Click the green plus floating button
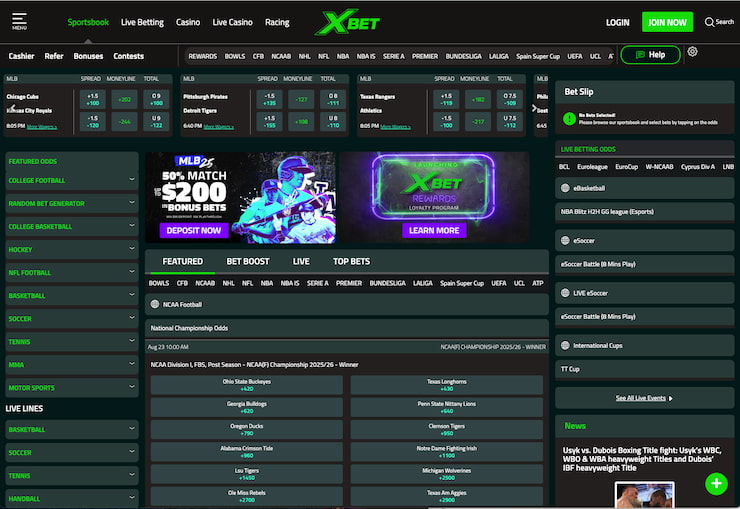Viewport: 740px width, 509px height. click(x=716, y=484)
